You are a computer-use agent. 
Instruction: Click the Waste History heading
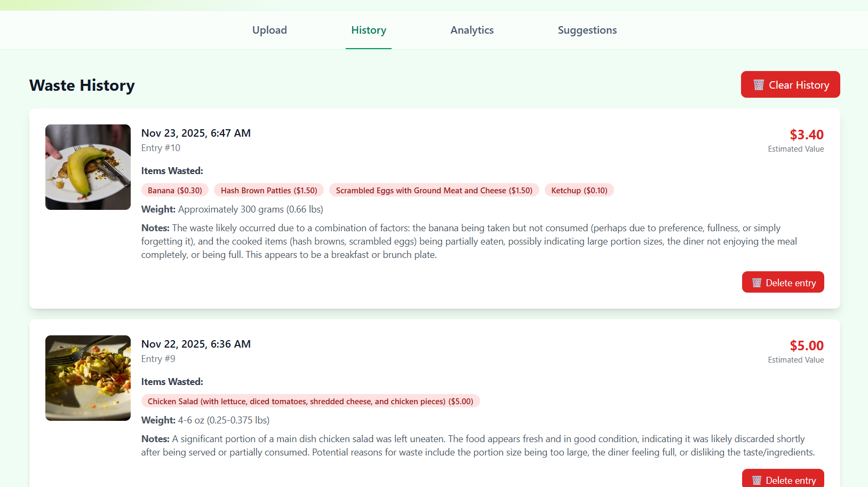(82, 85)
